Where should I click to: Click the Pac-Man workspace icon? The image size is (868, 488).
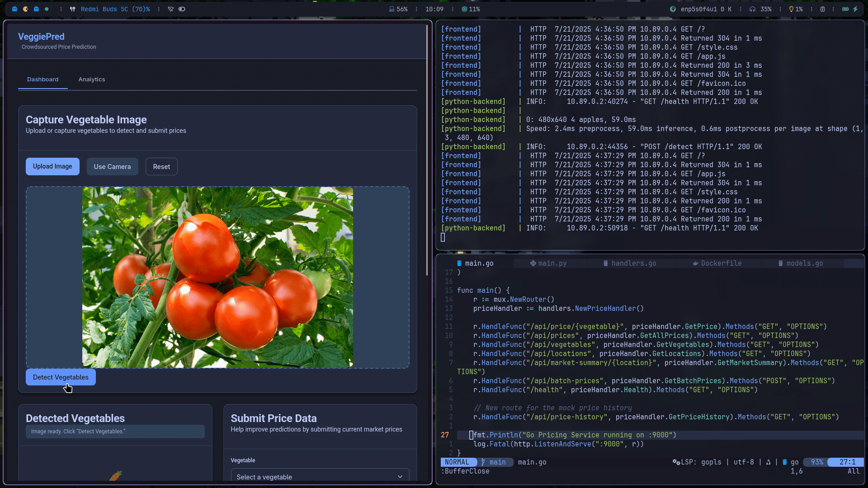click(x=26, y=9)
